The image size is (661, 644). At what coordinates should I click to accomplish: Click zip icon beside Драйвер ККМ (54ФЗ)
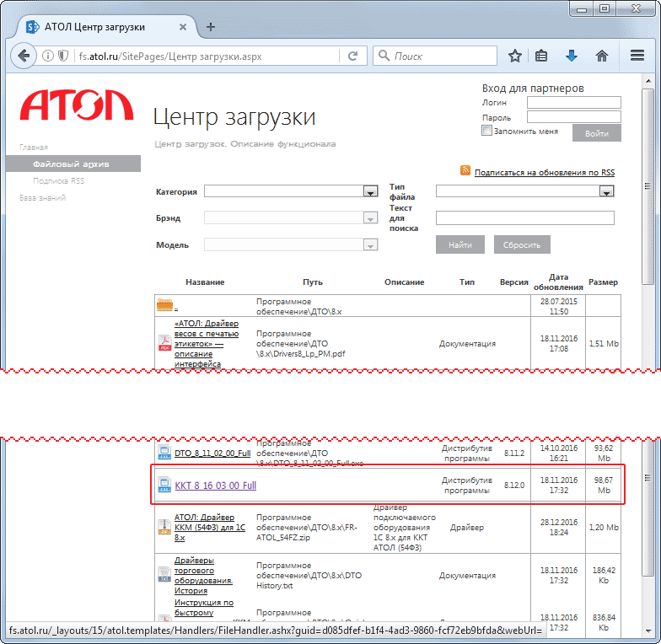[x=164, y=527]
